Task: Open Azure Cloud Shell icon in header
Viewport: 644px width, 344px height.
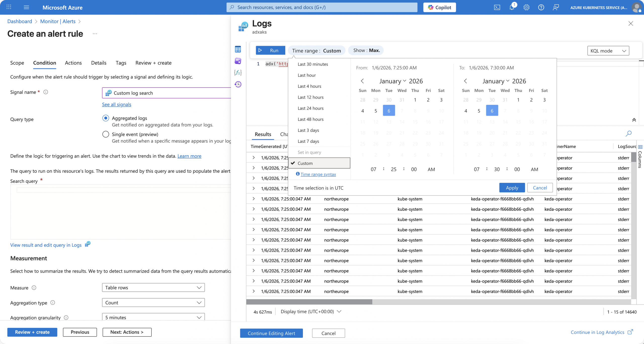Action: pos(497,7)
